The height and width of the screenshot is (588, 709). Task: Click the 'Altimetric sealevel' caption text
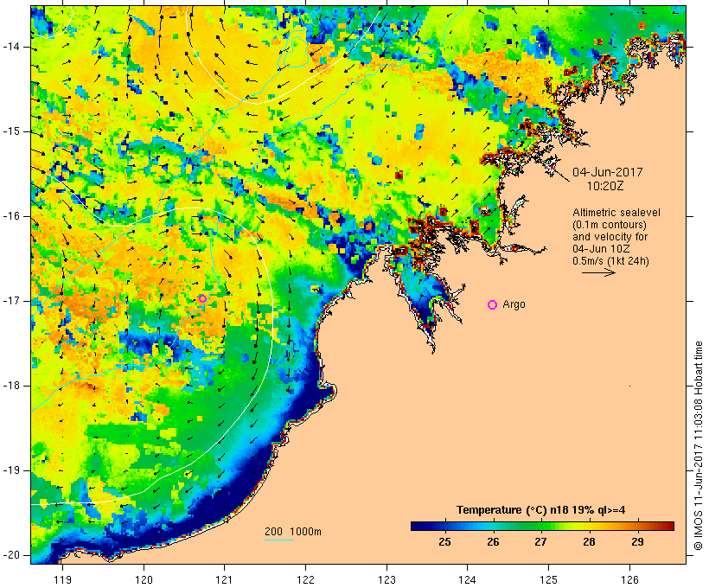coord(616,213)
